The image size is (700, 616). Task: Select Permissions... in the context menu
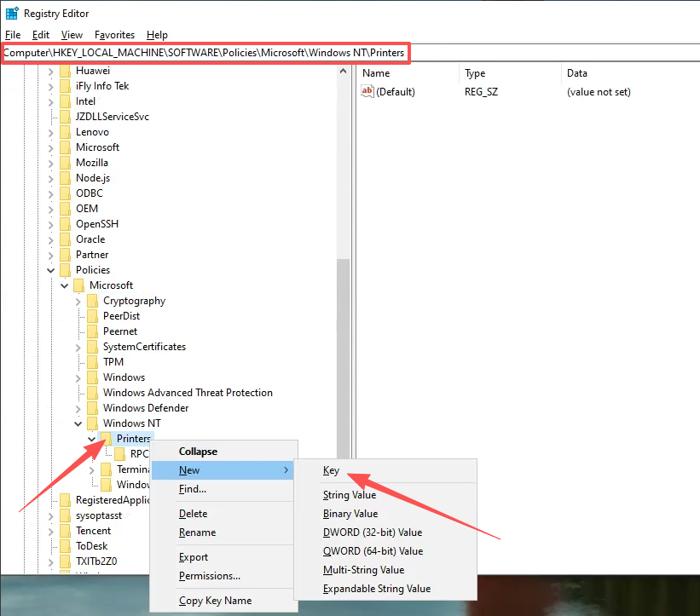[x=223, y=576]
